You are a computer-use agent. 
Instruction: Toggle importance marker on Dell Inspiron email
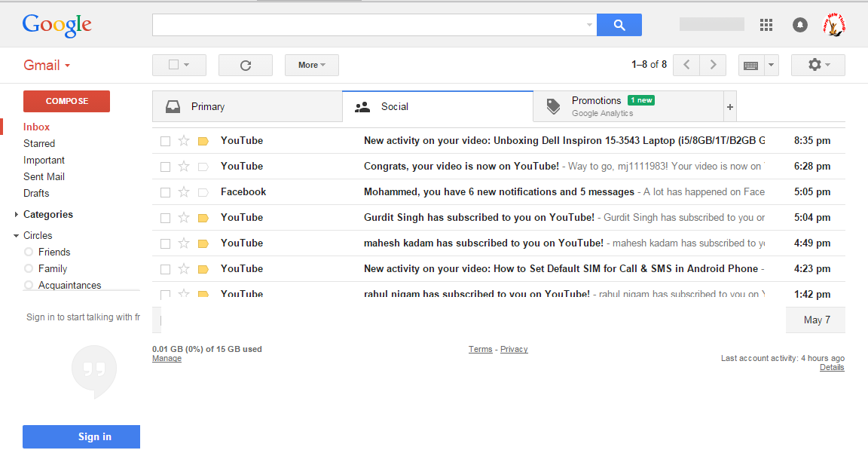click(203, 141)
